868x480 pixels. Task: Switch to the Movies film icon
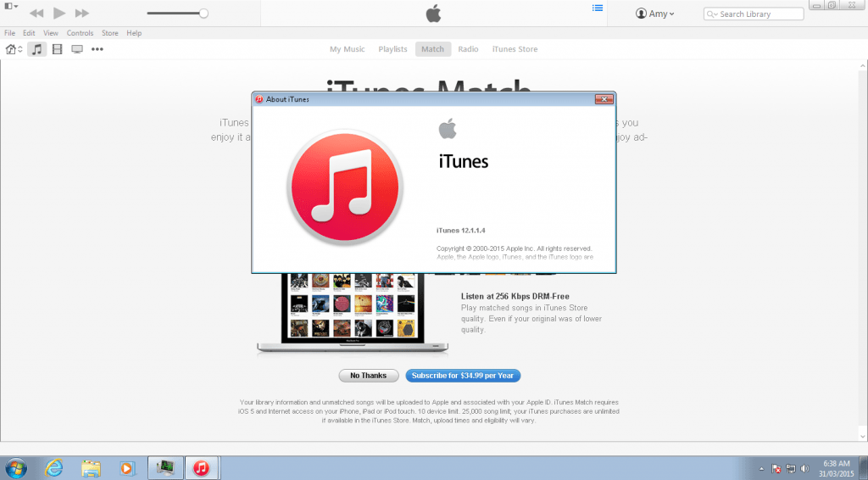coord(57,49)
